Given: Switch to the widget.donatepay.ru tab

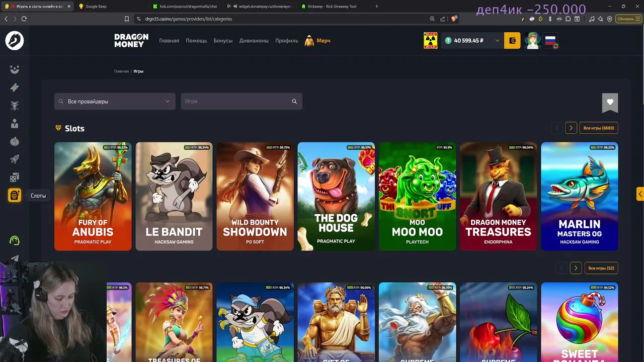Looking at the screenshot, I should click(x=259, y=7).
